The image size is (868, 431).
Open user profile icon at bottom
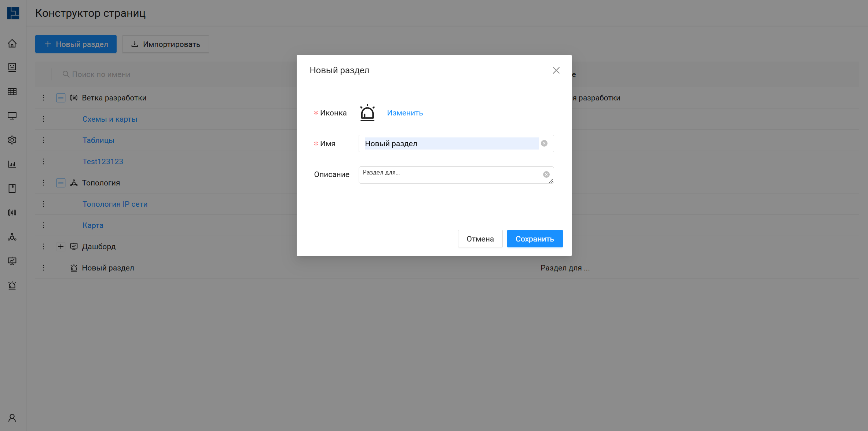tap(12, 418)
